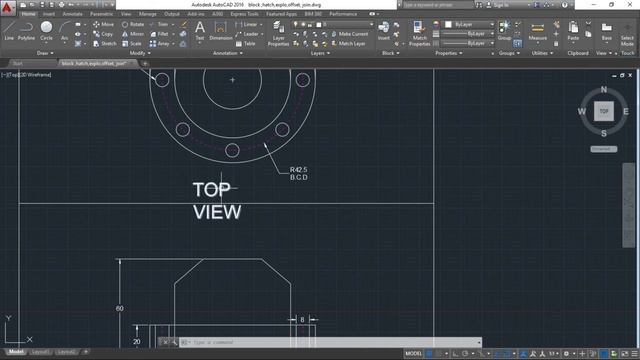The image size is (640, 360).
Task: Switch to Layout1 tab
Action: click(x=40, y=352)
